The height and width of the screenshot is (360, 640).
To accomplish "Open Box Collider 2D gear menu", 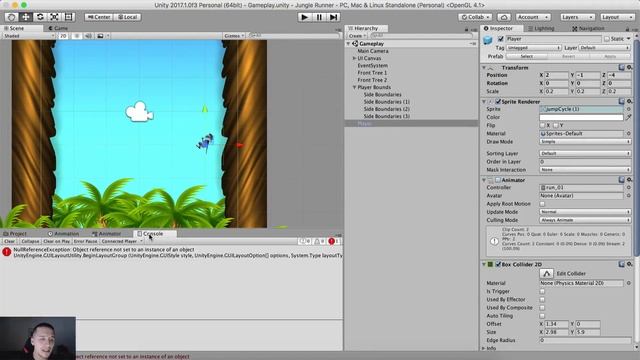I will pos(629,264).
